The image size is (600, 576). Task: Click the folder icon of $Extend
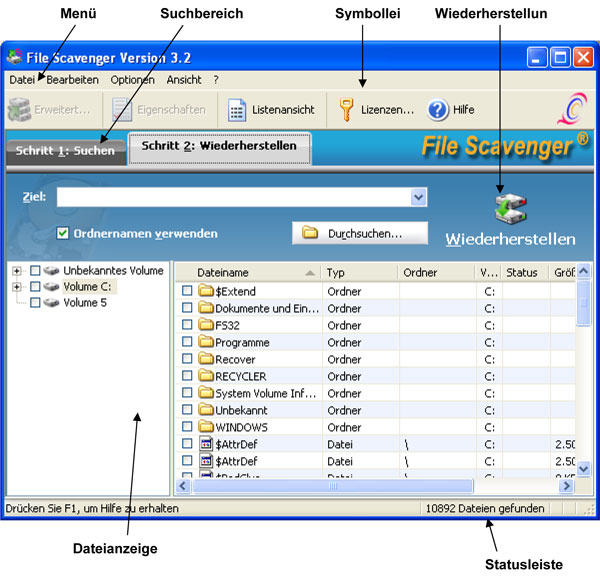(x=206, y=291)
